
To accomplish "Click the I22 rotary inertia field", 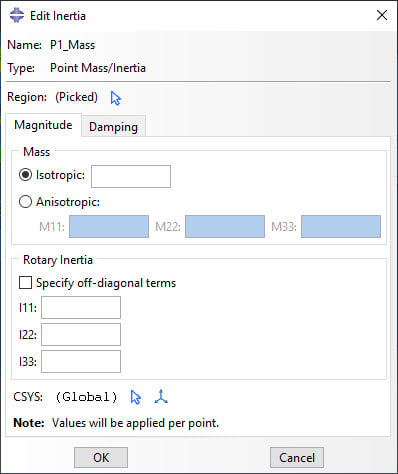I will [x=81, y=334].
